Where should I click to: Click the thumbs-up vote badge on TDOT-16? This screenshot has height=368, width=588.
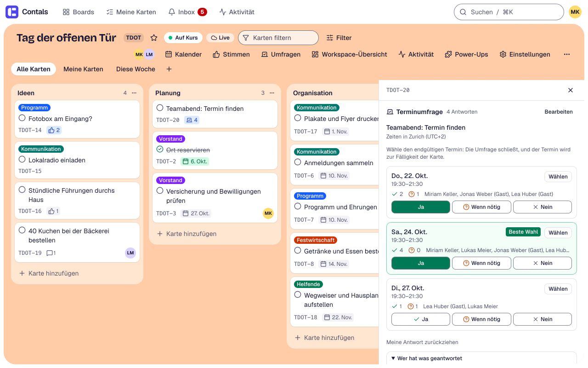point(54,211)
